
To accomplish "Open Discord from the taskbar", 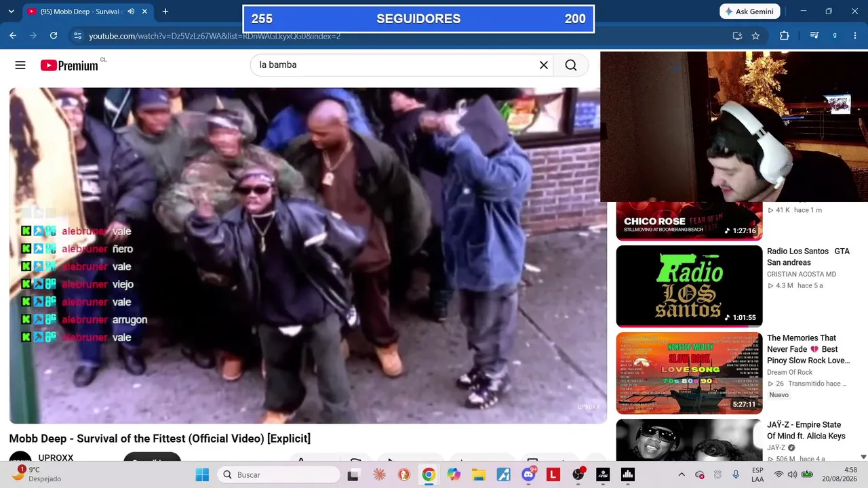I will (528, 474).
